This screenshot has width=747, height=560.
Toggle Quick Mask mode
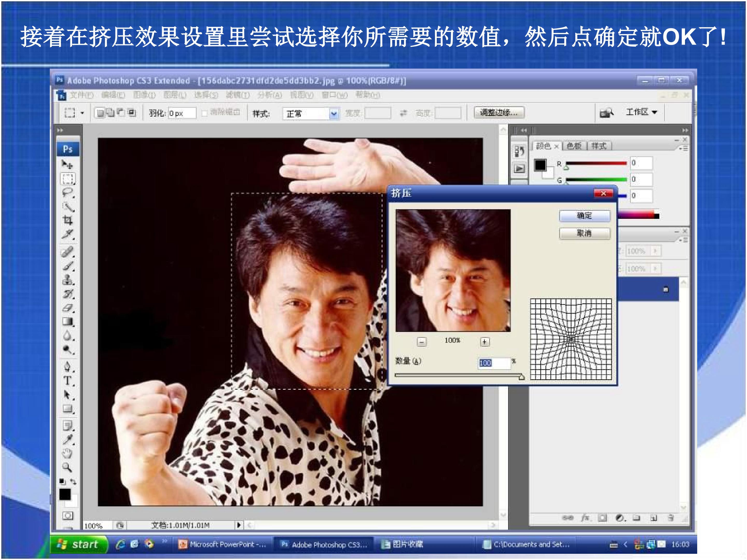tap(67, 515)
